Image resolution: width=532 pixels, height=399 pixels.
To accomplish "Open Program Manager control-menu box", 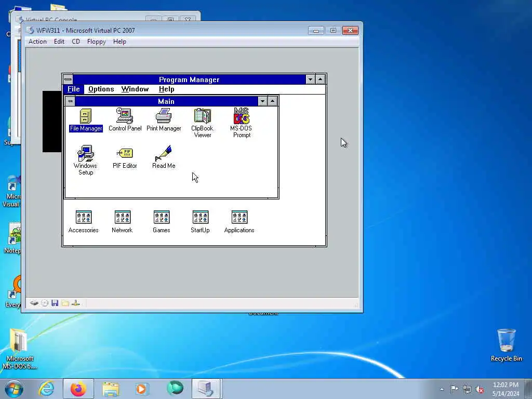I will tap(68, 79).
